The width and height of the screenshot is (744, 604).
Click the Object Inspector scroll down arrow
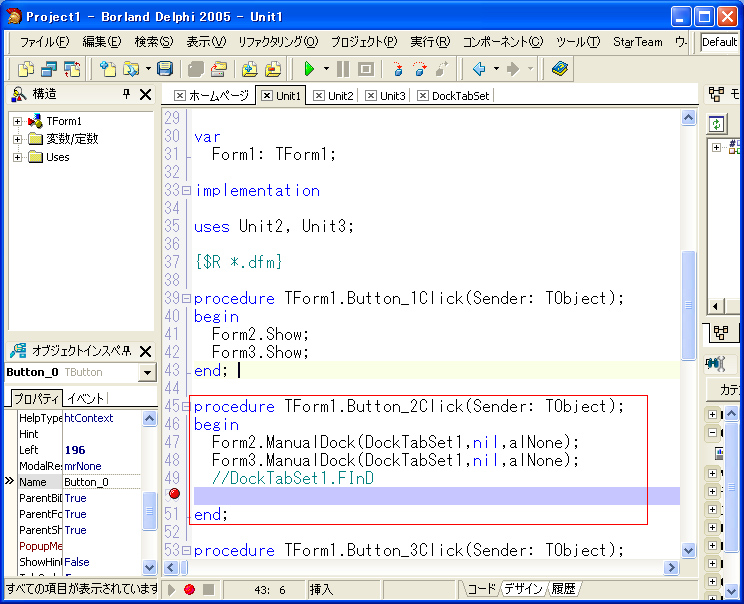click(149, 567)
